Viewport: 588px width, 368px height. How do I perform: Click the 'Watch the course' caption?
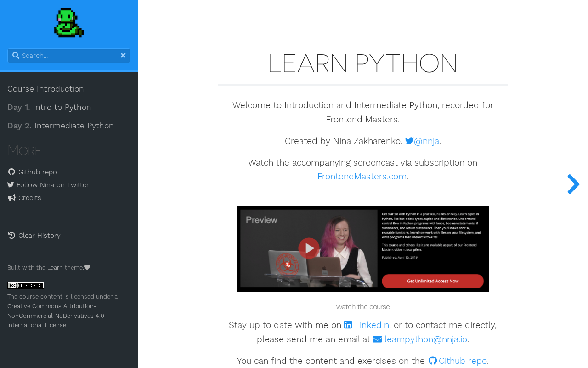[x=363, y=307]
